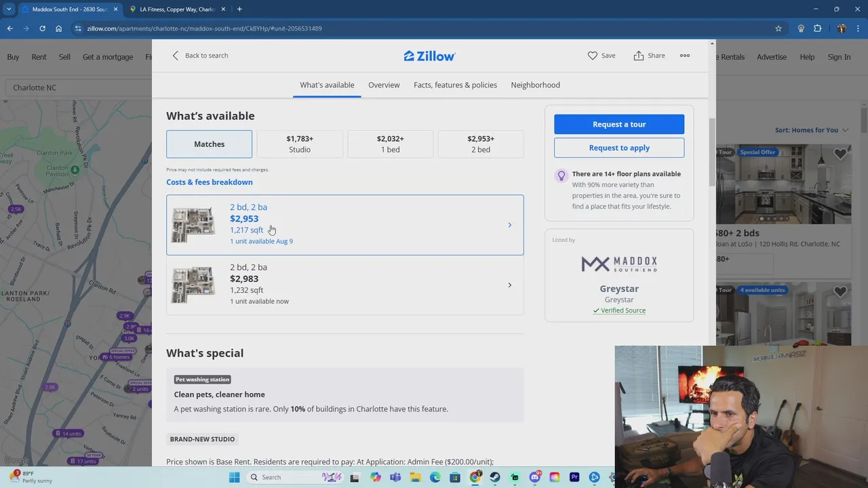868x488 pixels.
Task: Click the tab search dropdown arrow
Action: tap(9, 9)
